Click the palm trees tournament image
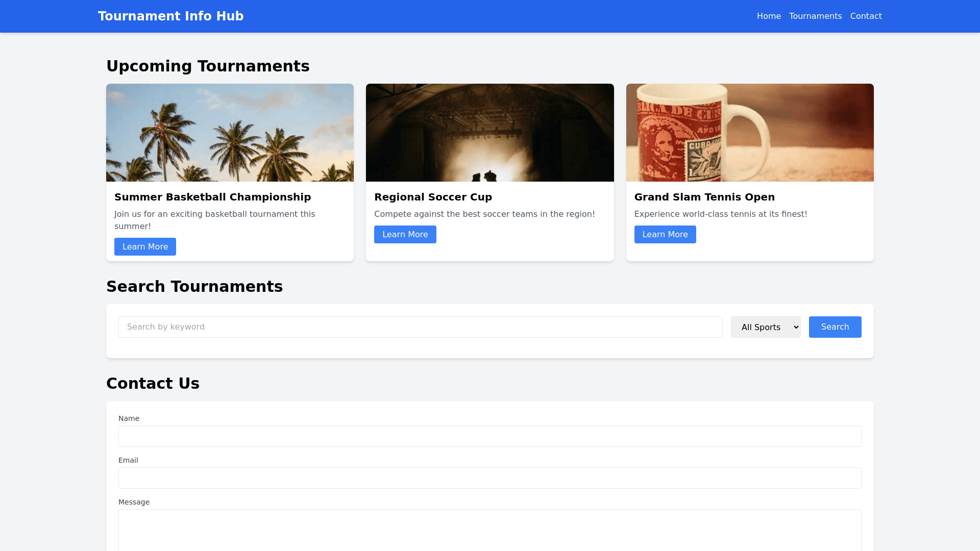The width and height of the screenshot is (980, 551). [230, 133]
